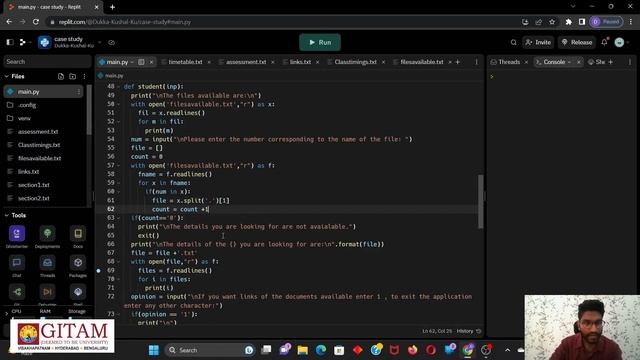The image size is (640, 360).
Task: Switch to the main.py editor tab
Action: tap(117, 62)
